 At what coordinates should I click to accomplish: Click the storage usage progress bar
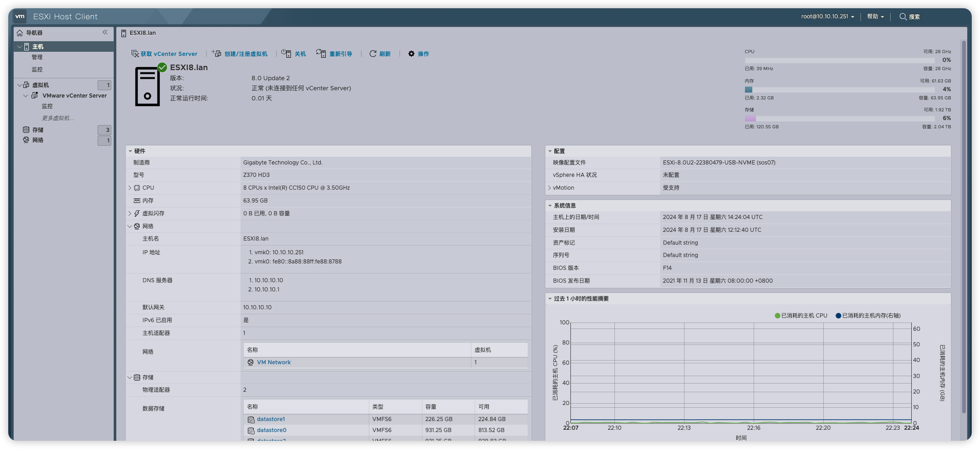click(839, 119)
